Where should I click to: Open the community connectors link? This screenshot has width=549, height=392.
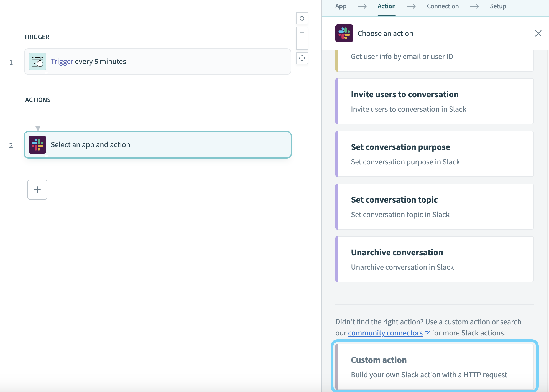(385, 333)
